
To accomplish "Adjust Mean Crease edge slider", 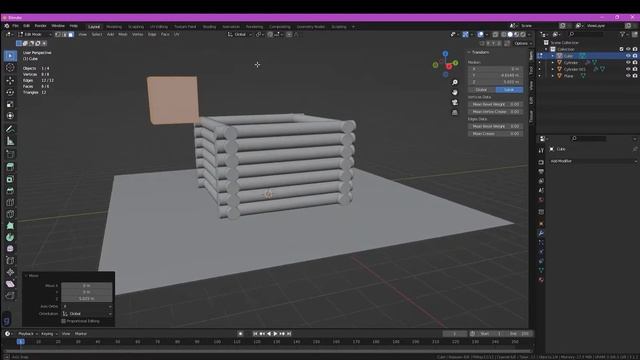I will [x=496, y=134].
